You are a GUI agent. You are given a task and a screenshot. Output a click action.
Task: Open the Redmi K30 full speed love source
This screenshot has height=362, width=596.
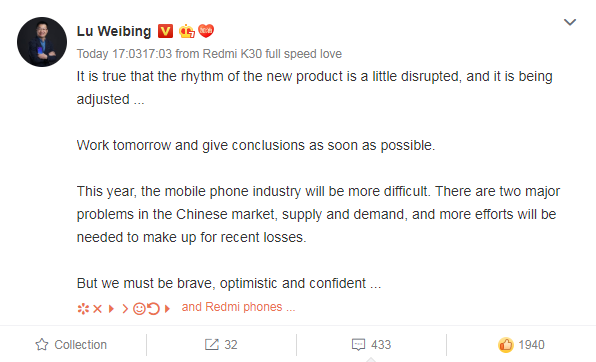(272, 54)
